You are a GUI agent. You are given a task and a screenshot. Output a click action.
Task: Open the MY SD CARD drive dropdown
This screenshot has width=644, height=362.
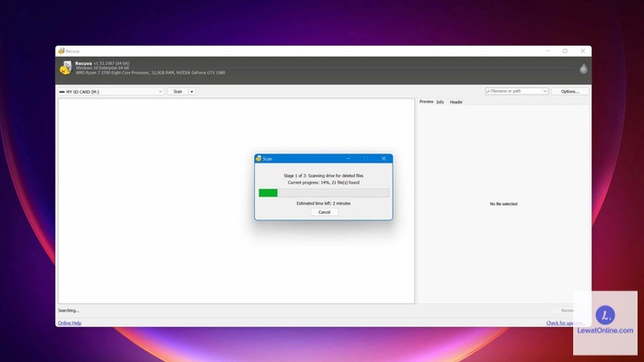[x=110, y=92]
